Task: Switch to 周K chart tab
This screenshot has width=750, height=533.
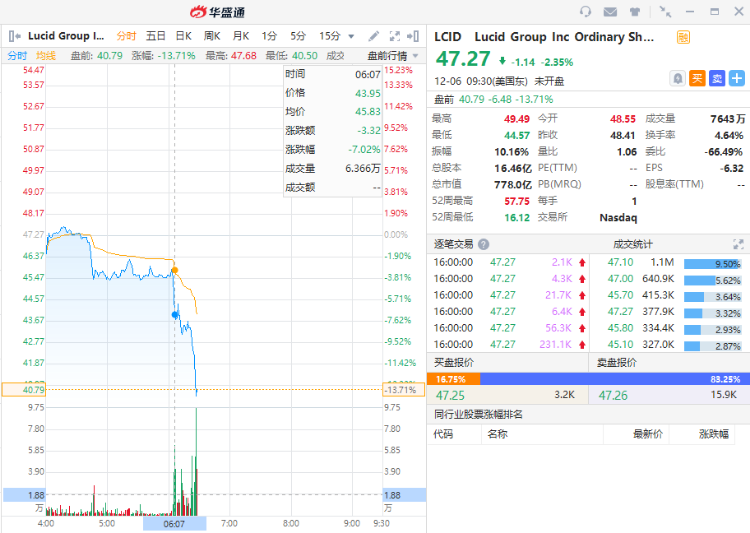Action: coord(212,36)
